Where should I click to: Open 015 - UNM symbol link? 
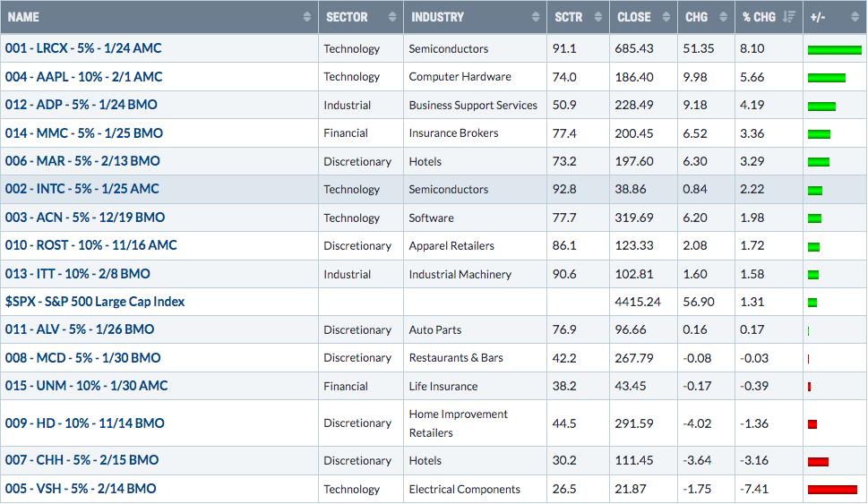86,386
